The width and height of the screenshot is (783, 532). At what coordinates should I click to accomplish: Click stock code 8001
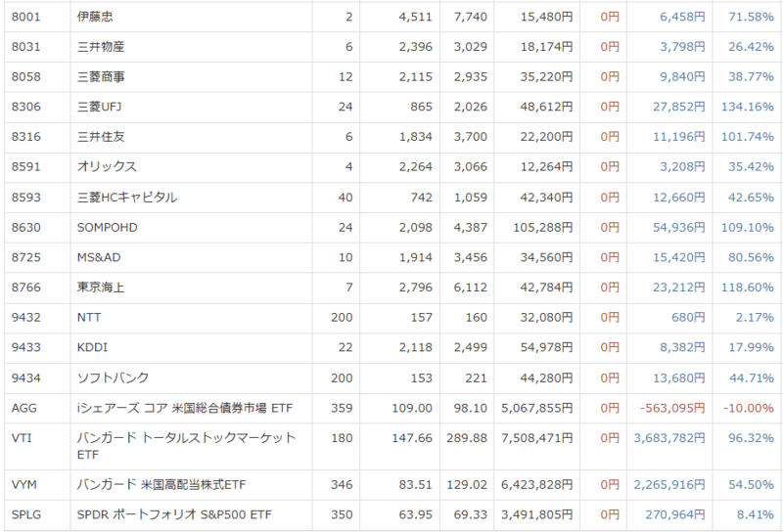click(x=26, y=17)
